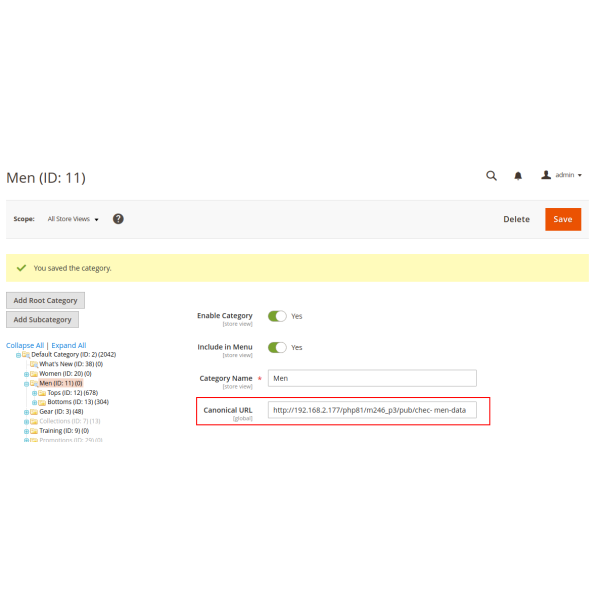Viewport: 600px width, 600px height.
Task: Click the Gear category folder icon
Action: pyautogui.click(x=33, y=411)
